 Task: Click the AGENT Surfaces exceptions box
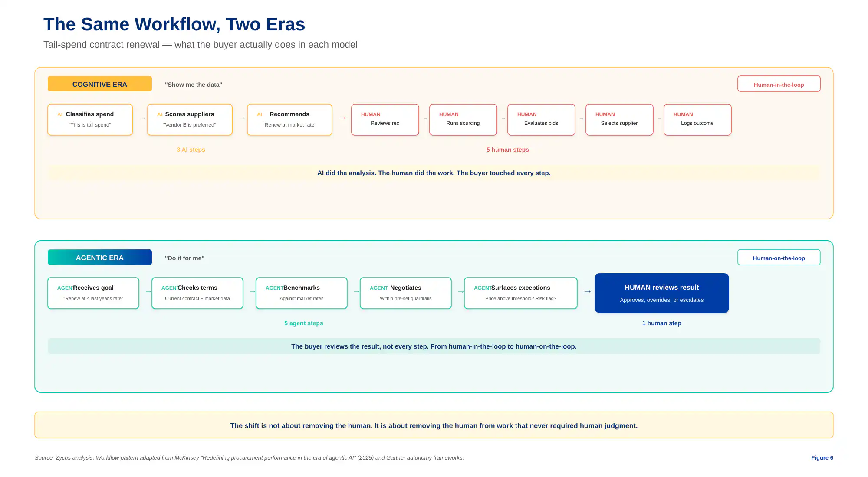coord(521,293)
